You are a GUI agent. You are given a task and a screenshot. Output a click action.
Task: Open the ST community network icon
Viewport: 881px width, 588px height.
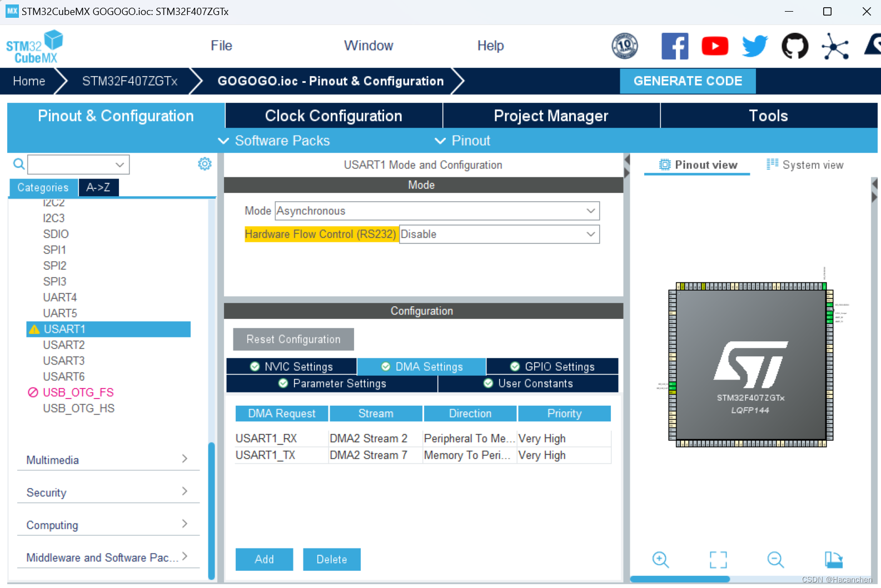(835, 46)
